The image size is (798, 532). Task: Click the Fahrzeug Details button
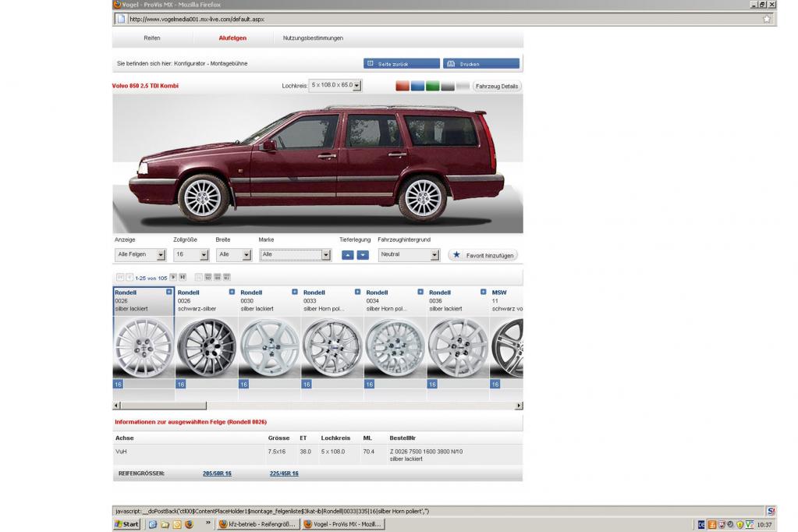coord(497,86)
